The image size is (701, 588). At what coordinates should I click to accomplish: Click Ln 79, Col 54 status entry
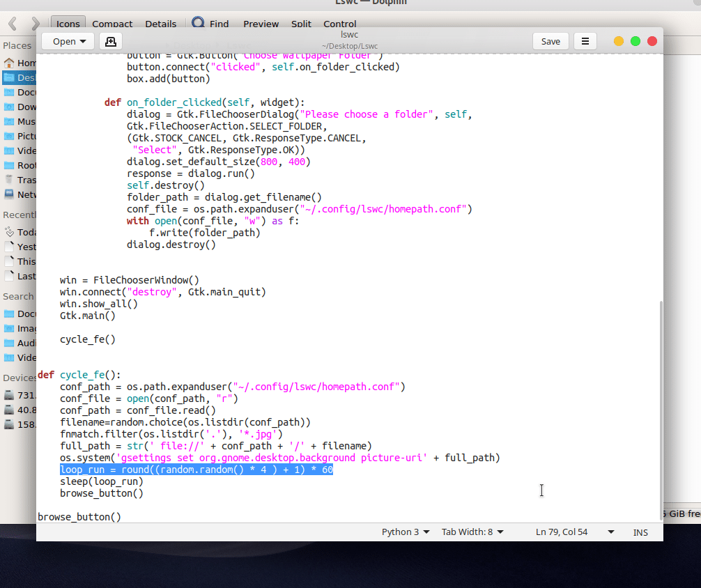562,532
